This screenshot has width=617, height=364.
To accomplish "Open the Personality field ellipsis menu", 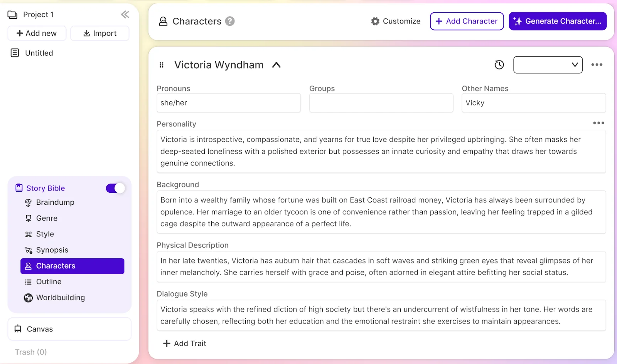I will (x=598, y=123).
